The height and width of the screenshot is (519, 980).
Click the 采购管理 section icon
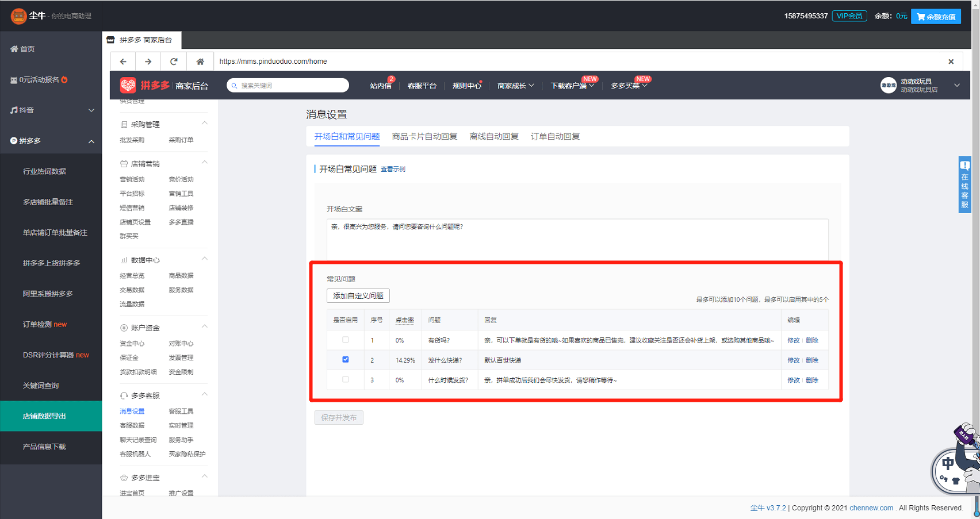124,125
